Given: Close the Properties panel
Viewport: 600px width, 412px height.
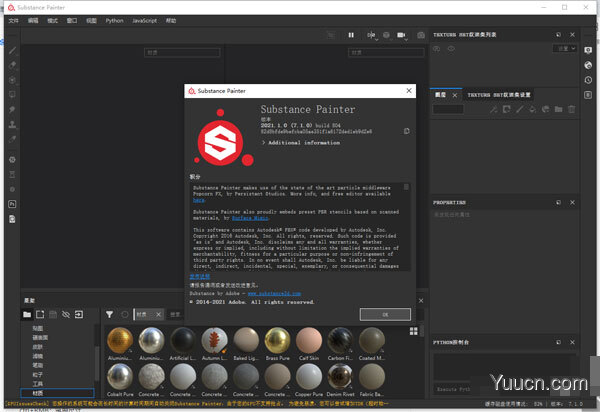Looking at the screenshot, I should pos(572,202).
